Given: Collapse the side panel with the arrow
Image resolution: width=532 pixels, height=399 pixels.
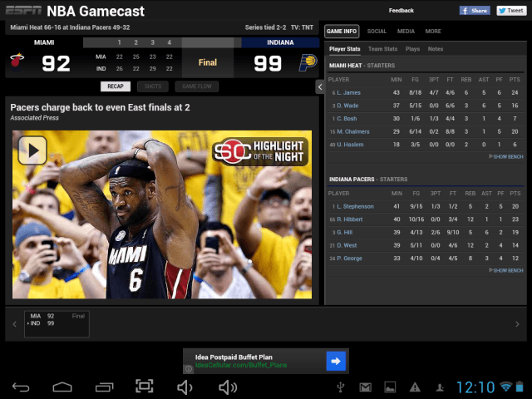Looking at the screenshot, I should point(319,86).
